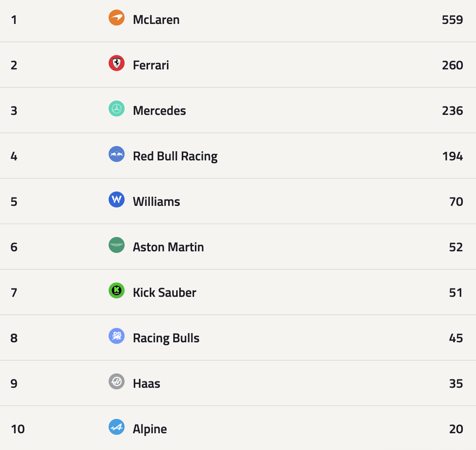
Task: Click the Williams team name
Action: click(x=157, y=201)
